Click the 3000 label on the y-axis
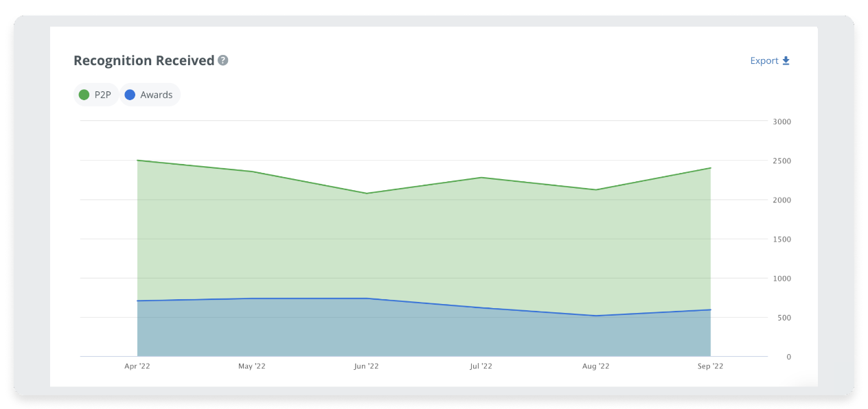Screen dimensions: 868x409 coord(781,121)
